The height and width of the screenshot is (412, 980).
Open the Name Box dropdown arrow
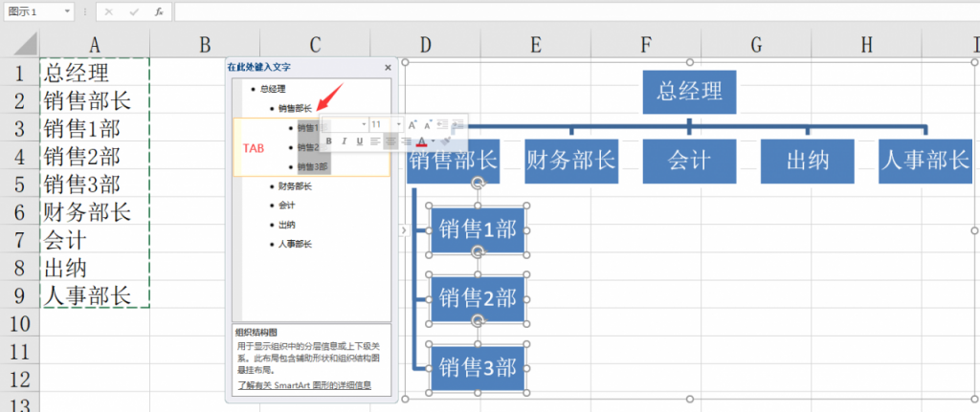[67, 11]
